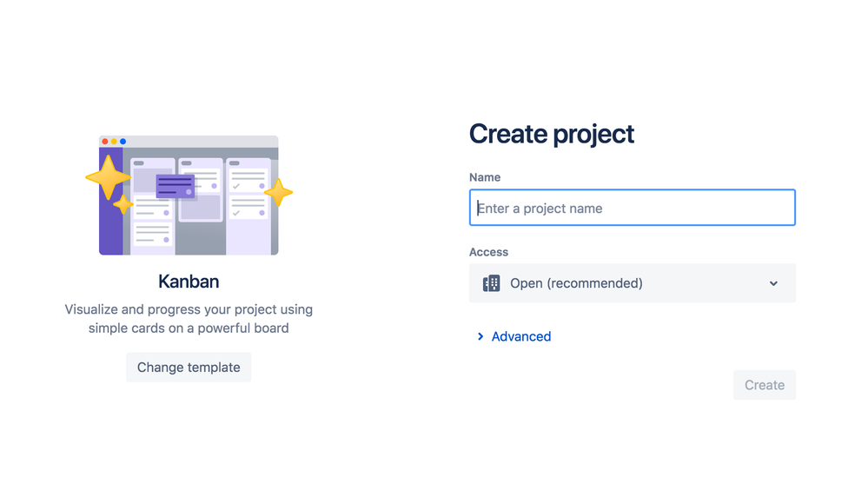
Task: Click the disabled Create button
Action: (x=765, y=385)
